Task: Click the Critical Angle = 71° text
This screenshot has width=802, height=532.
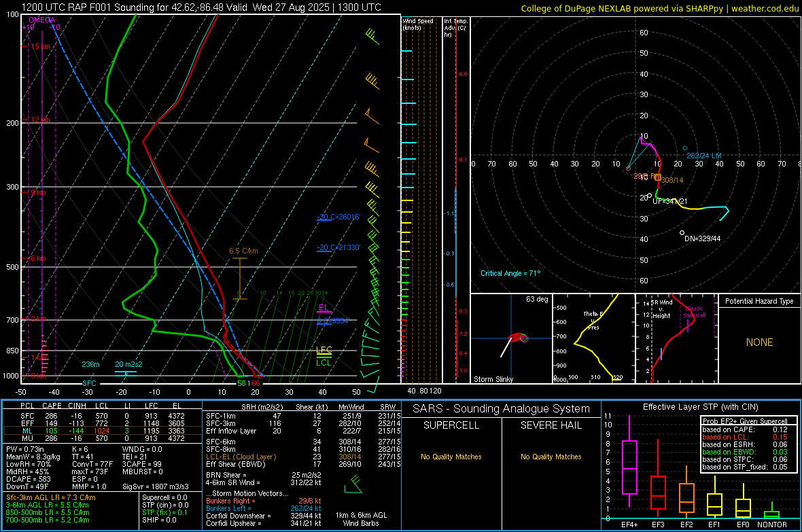Action: 510,273
